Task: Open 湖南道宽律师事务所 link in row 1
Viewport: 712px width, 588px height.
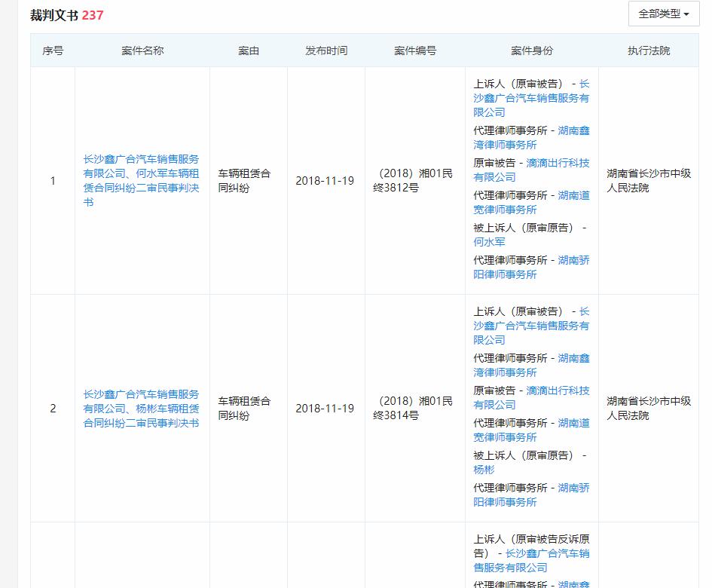Action: click(x=531, y=202)
